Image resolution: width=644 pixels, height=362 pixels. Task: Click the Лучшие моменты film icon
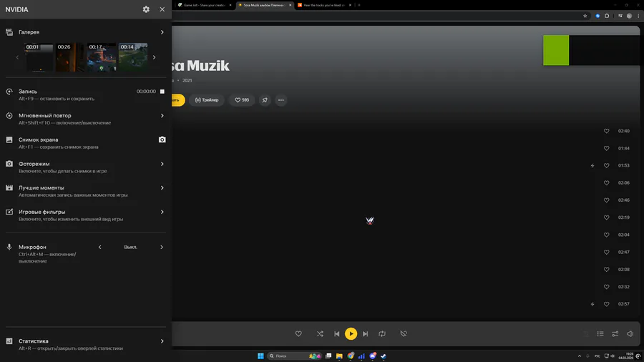(x=9, y=187)
